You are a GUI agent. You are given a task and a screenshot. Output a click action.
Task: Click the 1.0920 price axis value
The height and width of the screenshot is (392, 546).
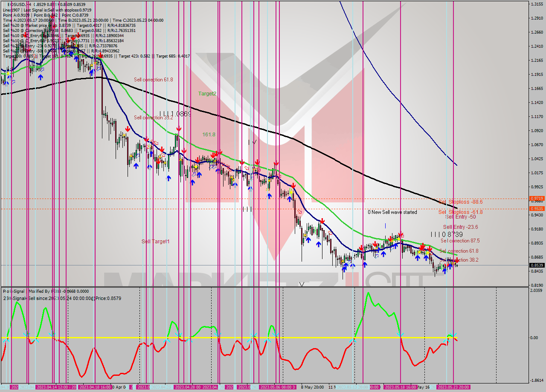point(537,130)
